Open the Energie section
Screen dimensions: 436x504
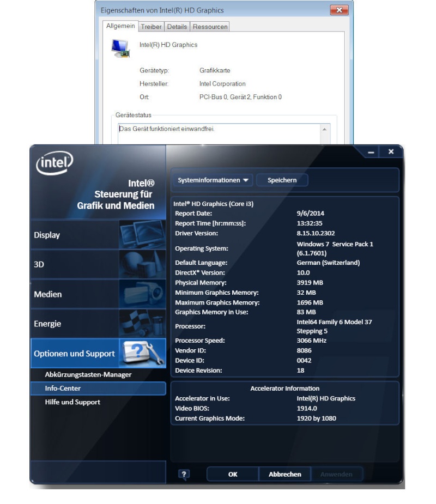tap(98, 324)
